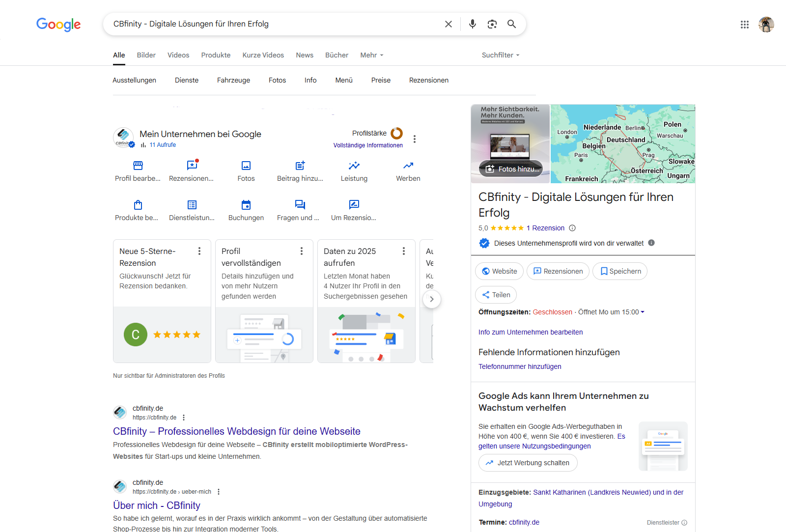The width and height of the screenshot is (786, 532).
Task: Switch to the News tab
Action: pyautogui.click(x=305, y=55)
